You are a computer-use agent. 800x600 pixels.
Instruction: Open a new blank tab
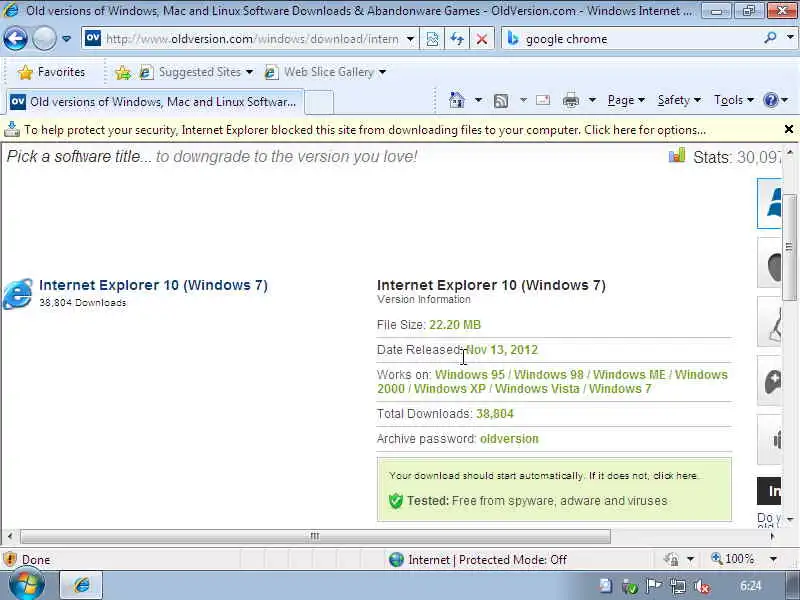[x=319, y=102]
